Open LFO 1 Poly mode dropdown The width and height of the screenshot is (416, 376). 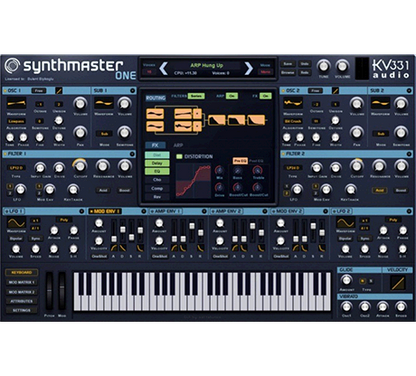click(x=64, y=220)
